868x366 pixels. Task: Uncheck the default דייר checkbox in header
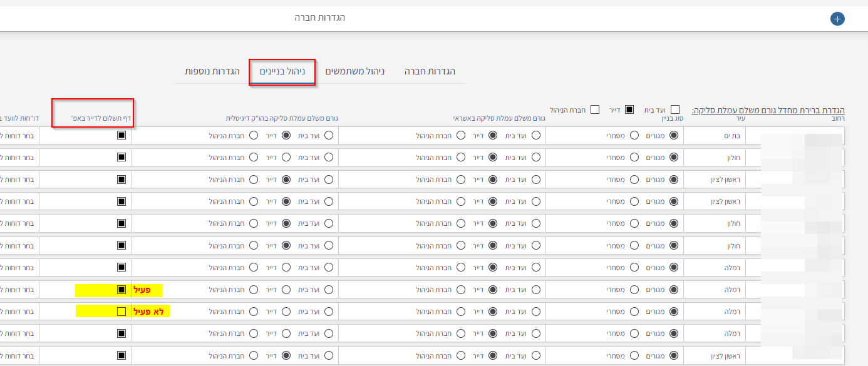629,109
